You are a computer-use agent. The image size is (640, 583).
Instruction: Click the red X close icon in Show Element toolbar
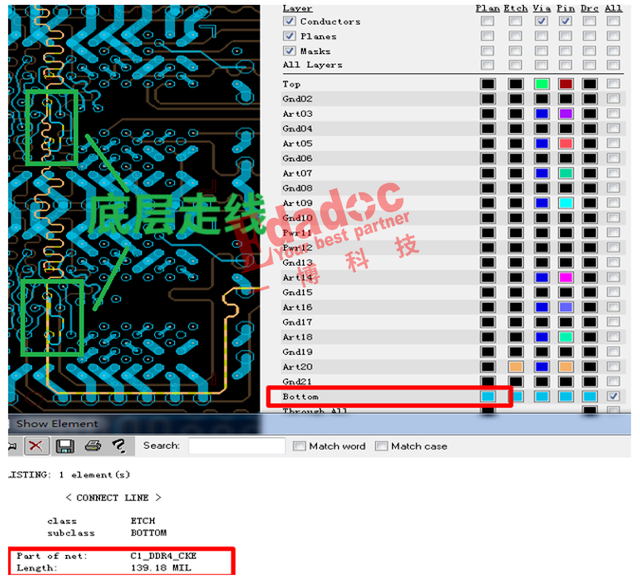[x=33, y=445]
